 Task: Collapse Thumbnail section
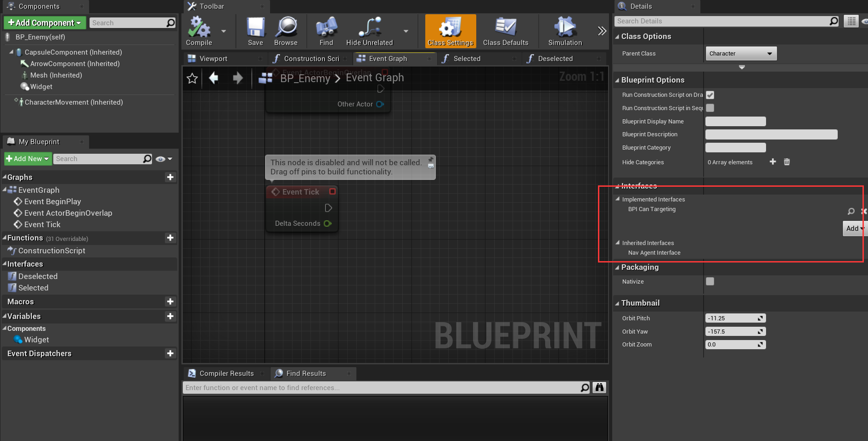pyautogui.click(x=617, y=303)
